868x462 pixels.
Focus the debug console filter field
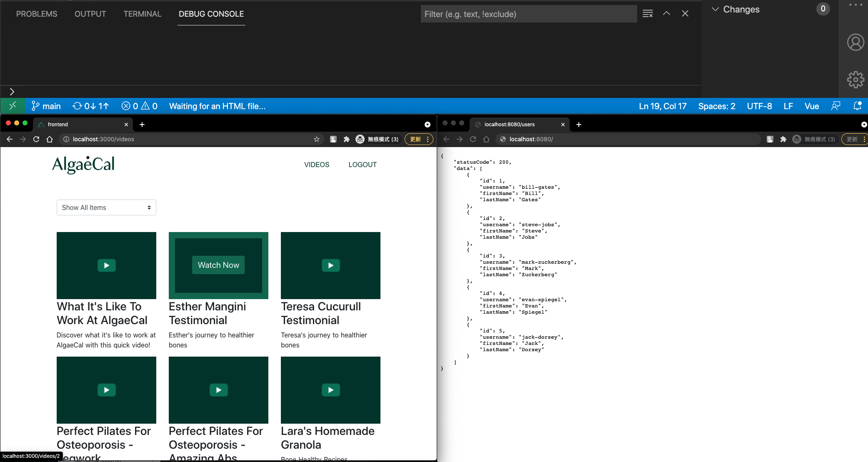pos(529,14)
